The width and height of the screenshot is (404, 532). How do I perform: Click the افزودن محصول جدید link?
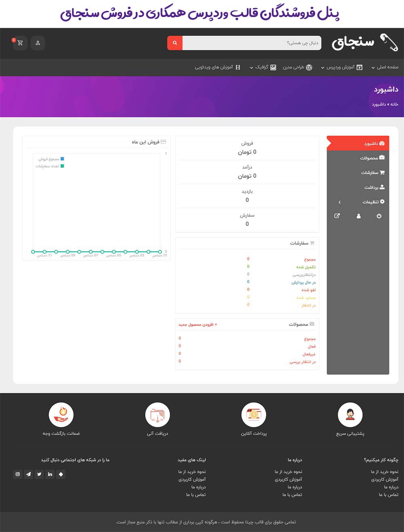198,325
